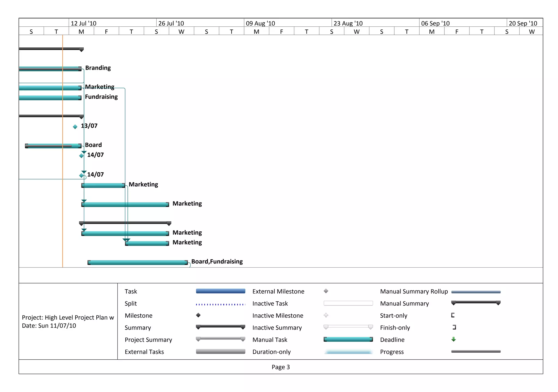Select the Manual Task legend label
This screenshot has width=558, height=392.
(270, 340)
